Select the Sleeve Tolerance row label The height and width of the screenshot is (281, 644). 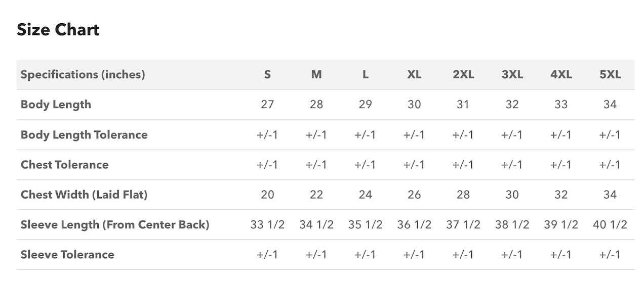click(67, 255)
